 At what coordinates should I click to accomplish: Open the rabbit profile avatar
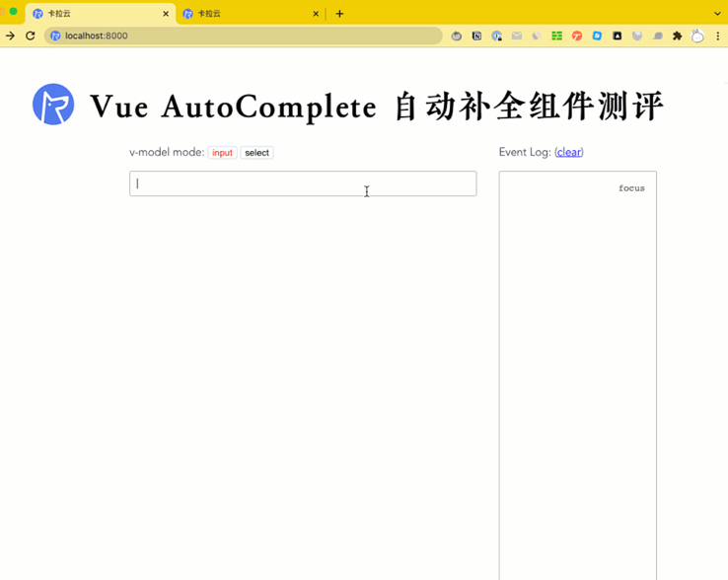(x=697, y=36)
